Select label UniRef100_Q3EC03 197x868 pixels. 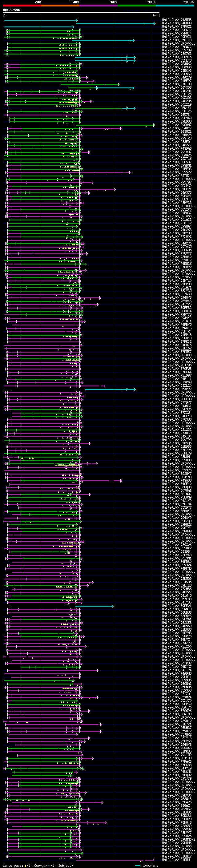click(x=177, y=71)
